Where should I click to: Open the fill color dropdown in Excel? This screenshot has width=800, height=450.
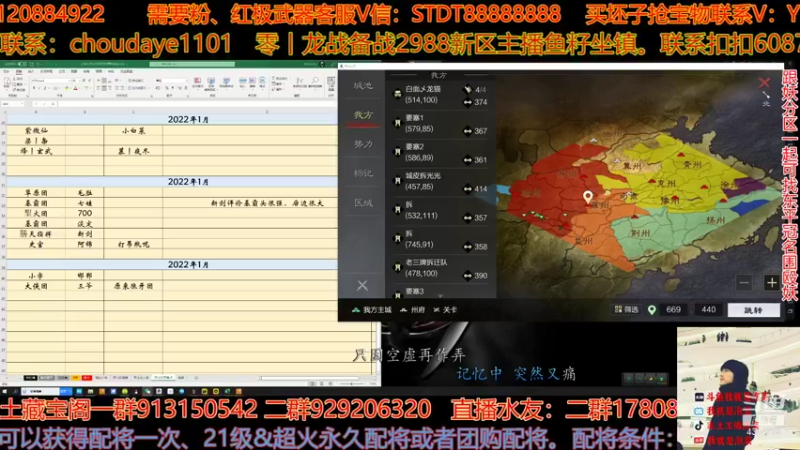pos(70,88)
